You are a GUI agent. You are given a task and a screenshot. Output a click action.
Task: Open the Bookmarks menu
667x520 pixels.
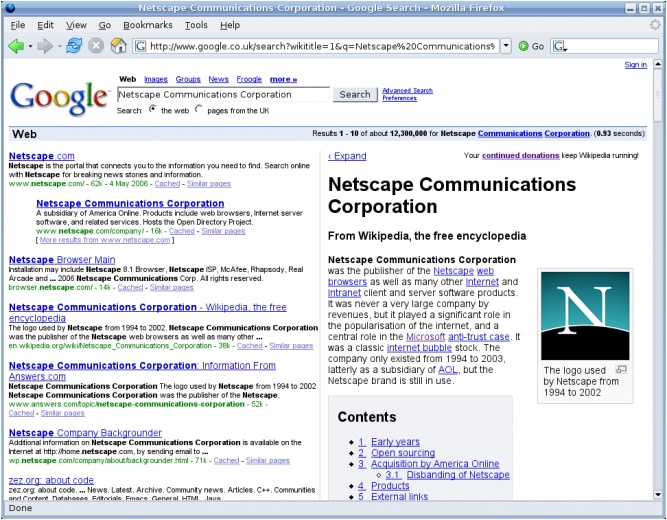click(x=147, y=24)
